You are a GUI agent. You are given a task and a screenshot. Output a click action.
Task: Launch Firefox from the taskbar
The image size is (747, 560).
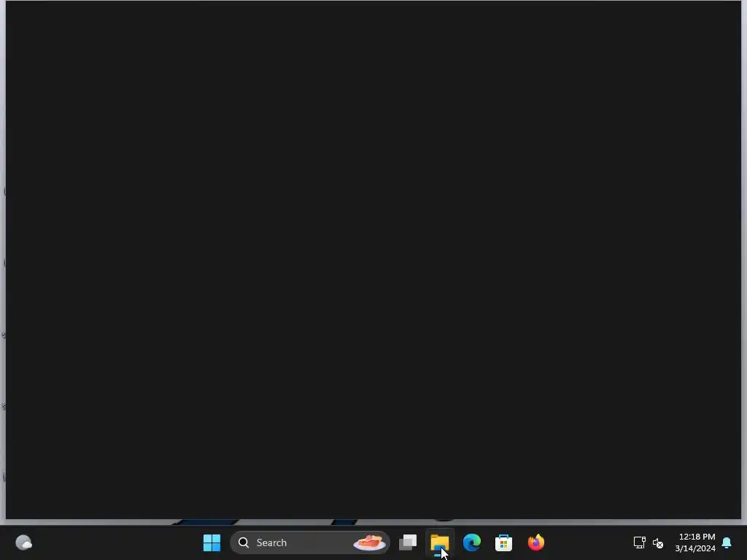tap(536, 542)
